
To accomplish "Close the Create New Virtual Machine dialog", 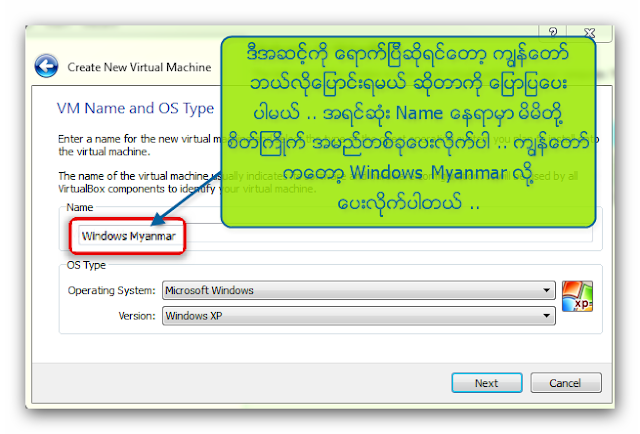I will [x=589, y=33].
